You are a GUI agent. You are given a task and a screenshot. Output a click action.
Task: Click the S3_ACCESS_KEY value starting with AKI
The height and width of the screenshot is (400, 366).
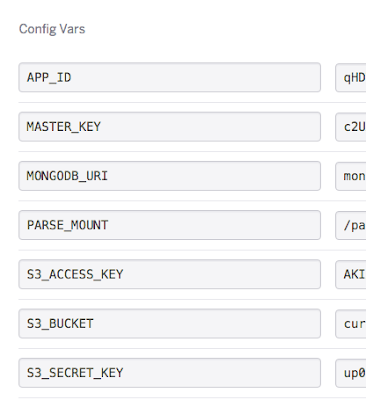point(351,274)
